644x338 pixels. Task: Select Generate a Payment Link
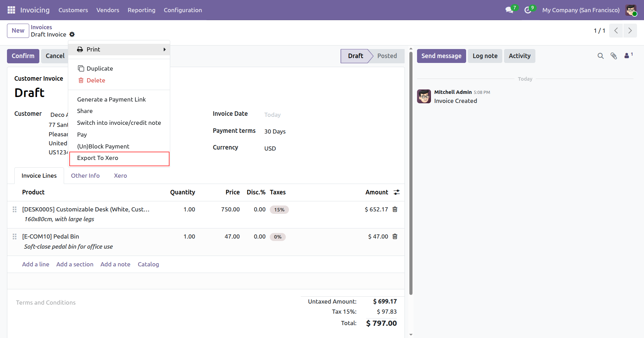[x=119, y=99]
